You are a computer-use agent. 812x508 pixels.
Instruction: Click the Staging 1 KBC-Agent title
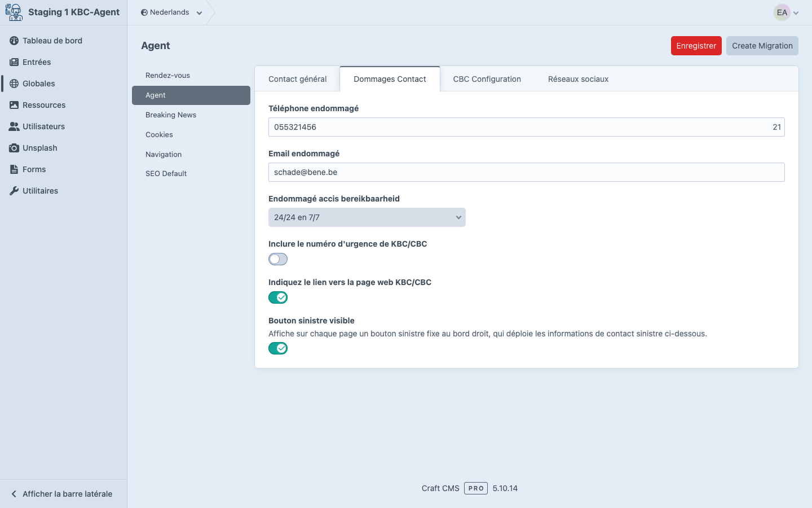click(x=74, y=12)
